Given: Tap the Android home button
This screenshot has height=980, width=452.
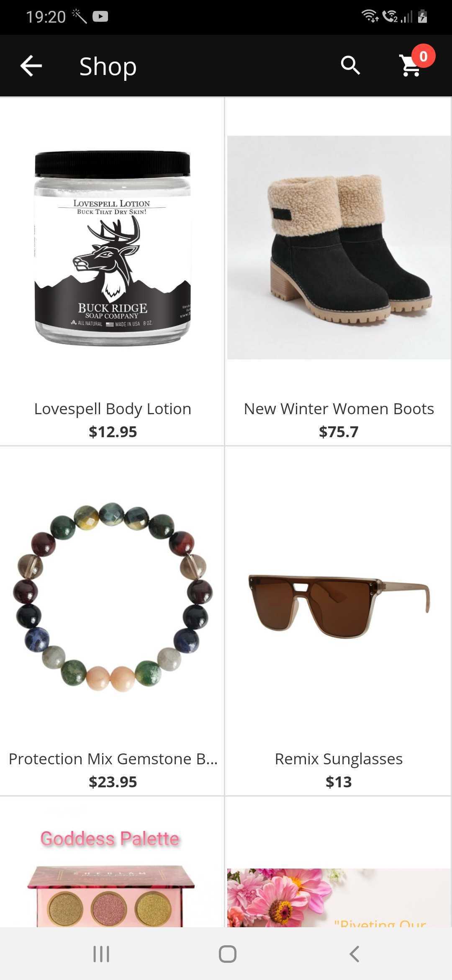Looking at the screenshot, I should point(227,954).
